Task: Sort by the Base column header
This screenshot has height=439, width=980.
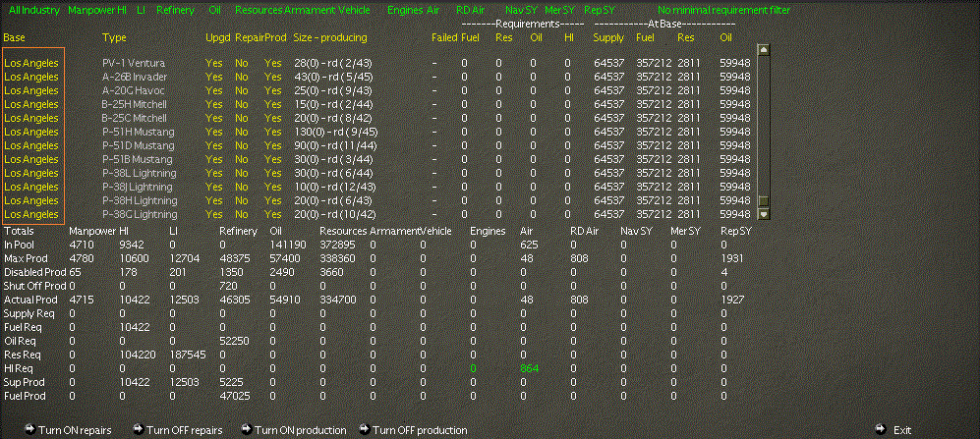Action: [x=14, y=37]
